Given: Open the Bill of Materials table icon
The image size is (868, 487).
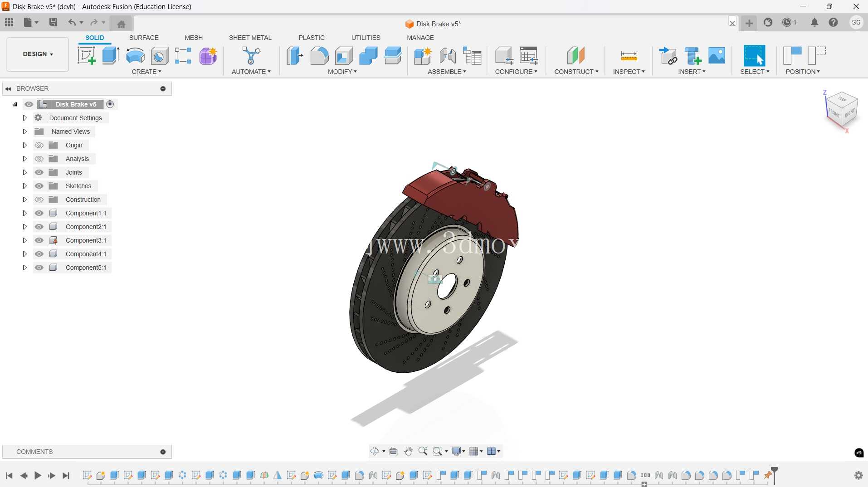Looking at the screenshot, I should (x=472, y=56).
